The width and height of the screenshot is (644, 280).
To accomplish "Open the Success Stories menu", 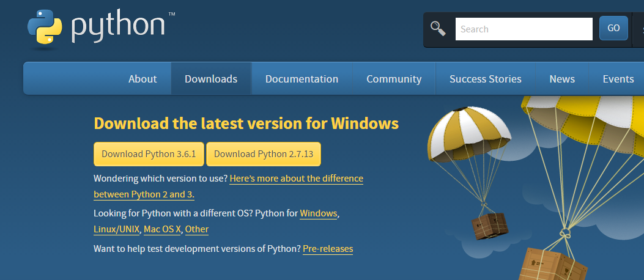I will [x=486, y=79].
